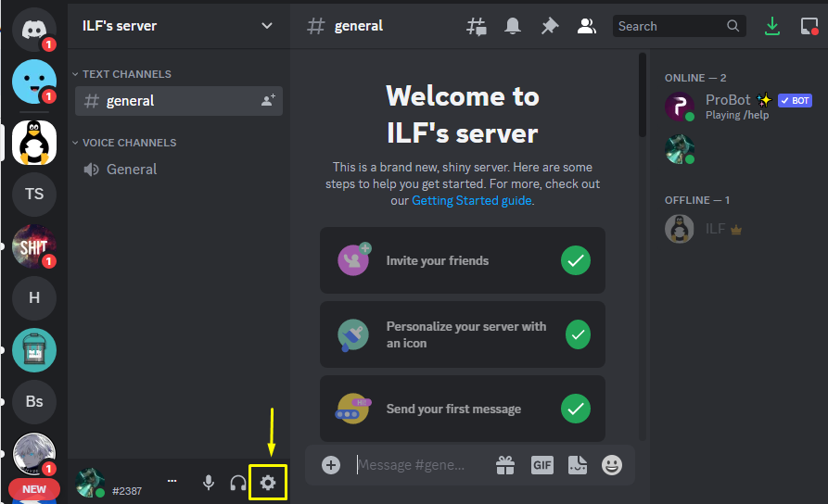This screenshot has height=504, width=828.
Task: Select the penguin ILF's server icon
Action: [x=33, y=143]
